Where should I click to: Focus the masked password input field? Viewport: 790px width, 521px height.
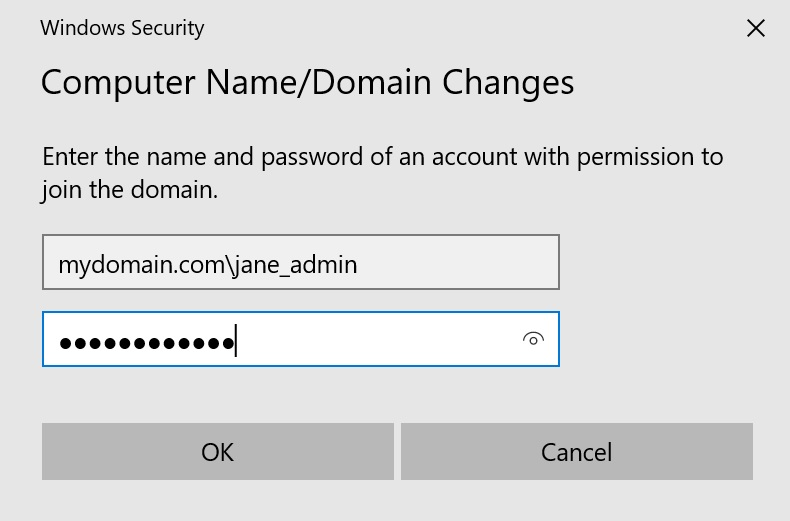pyautogui.click(x=300, y=339)
